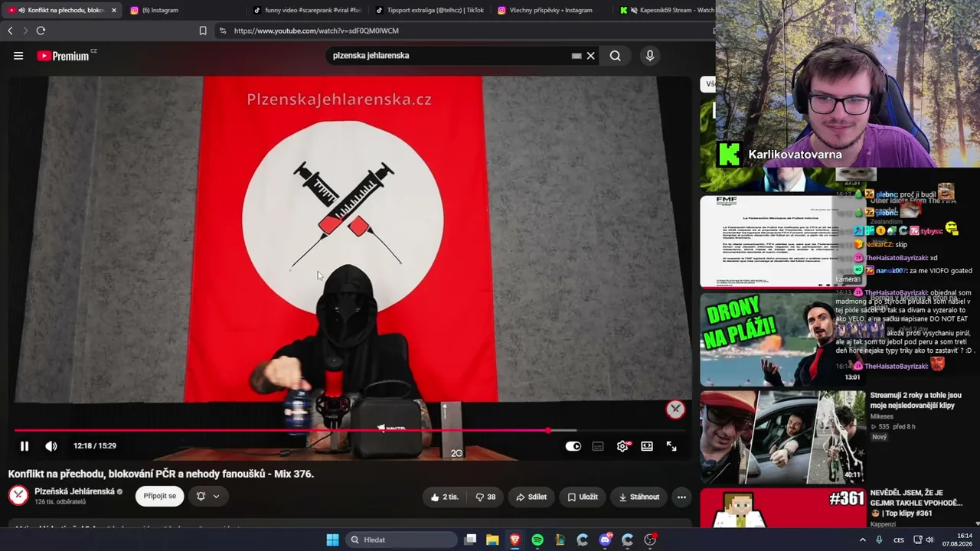Pause the YouTube video
The width and height of the screenshot is (980, 551).
click(24, 446)
